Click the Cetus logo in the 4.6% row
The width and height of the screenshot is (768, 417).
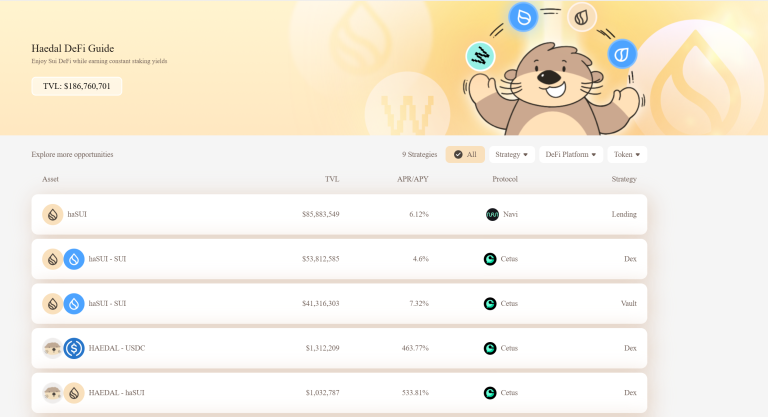[x=490, y=259]
